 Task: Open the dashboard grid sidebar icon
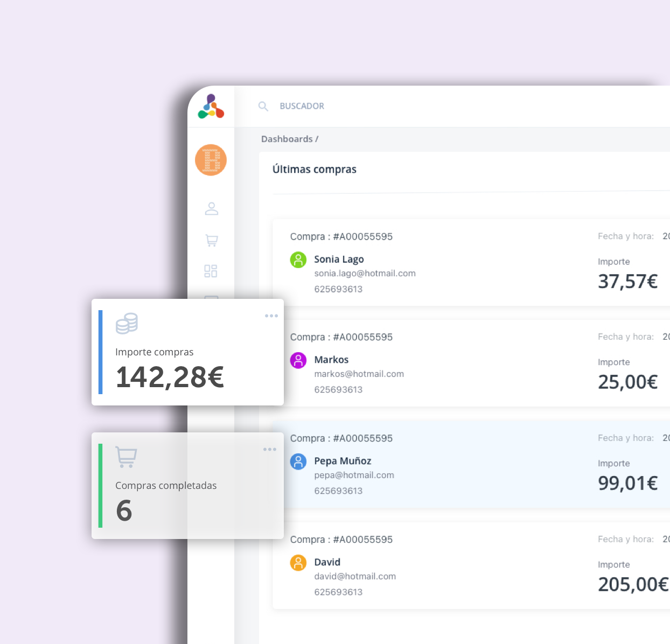point(211,271)
